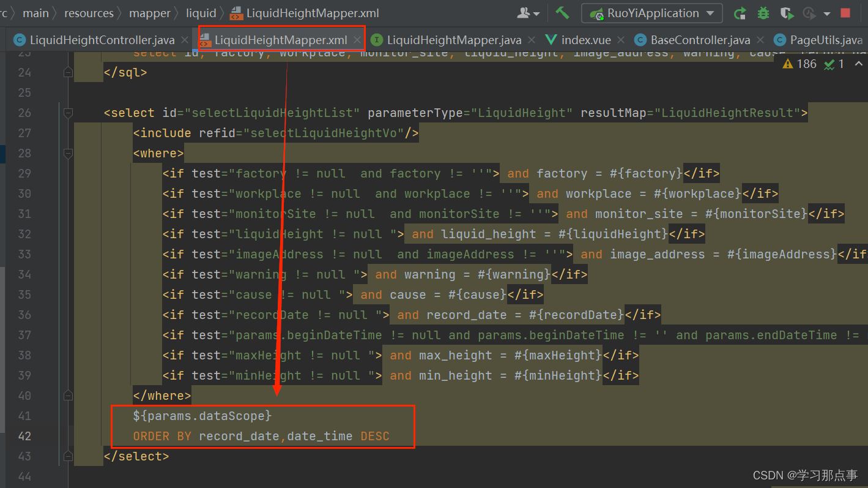Click the 'liquid' breadcrumb
The height and width of the screenshot is (488, 868).
(x=201, y=13)
